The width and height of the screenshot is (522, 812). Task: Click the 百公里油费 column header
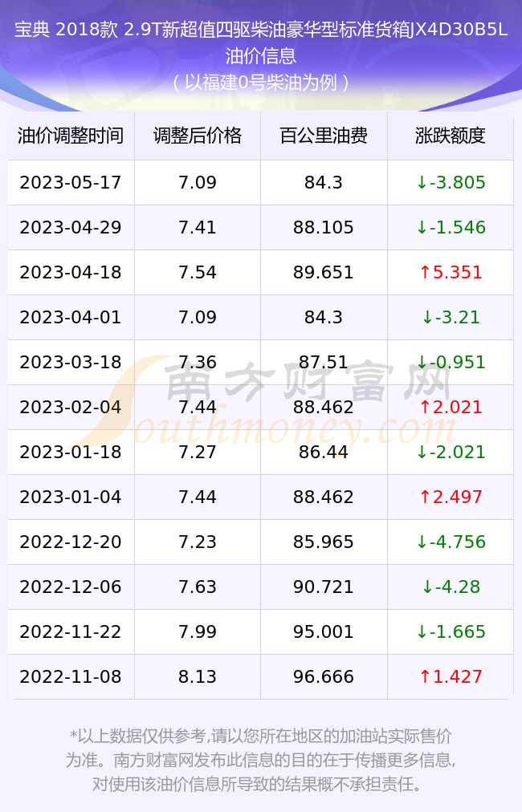(324, 136)
